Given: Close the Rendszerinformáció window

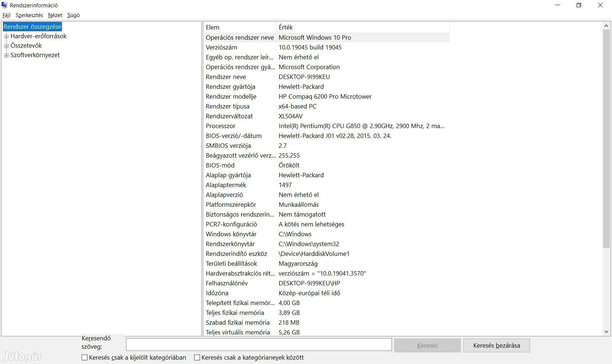Looking at the screenshot, I should [600, 5].
